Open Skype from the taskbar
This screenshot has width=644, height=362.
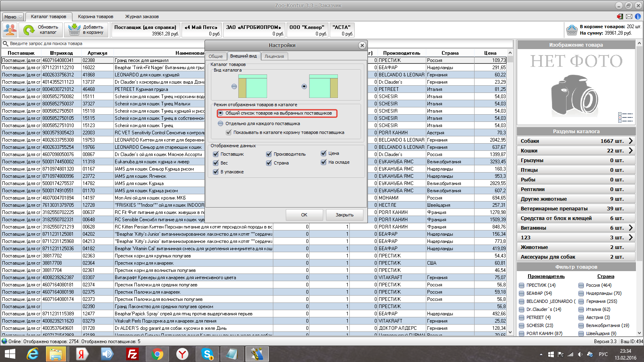(207, 354)
